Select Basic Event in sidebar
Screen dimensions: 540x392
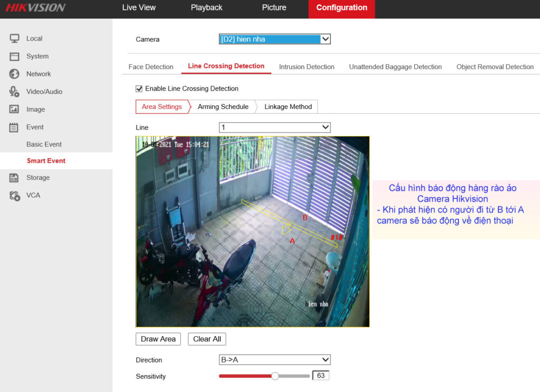pyautogui.click(x=44, y=144)
